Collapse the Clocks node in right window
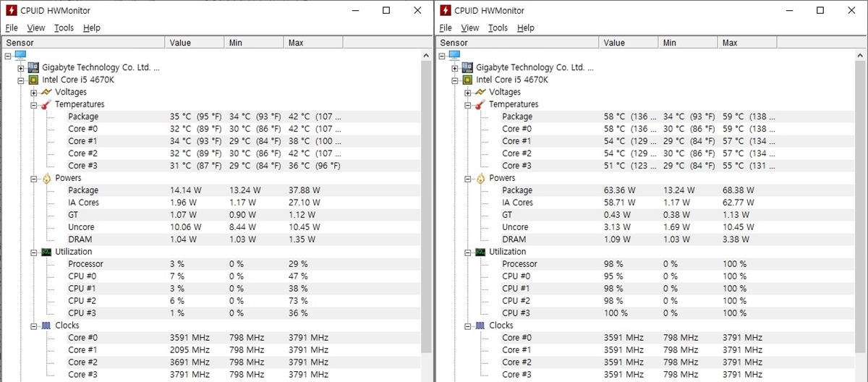 [x=468, y=326]
